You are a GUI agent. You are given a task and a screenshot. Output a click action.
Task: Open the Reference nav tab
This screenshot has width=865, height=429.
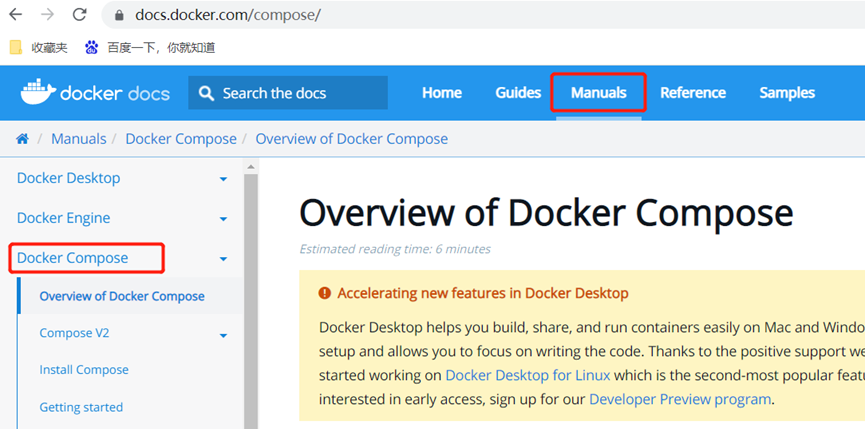tap(693, 93)
